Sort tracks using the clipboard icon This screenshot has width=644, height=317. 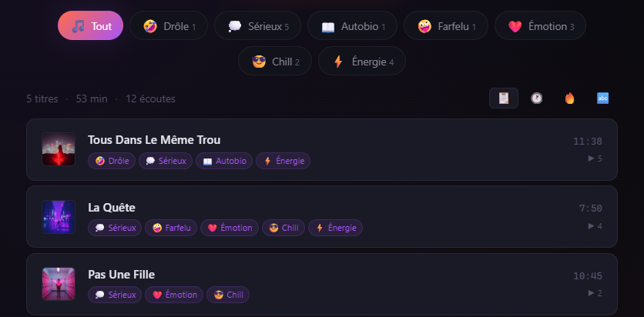(x=504, y=98)
